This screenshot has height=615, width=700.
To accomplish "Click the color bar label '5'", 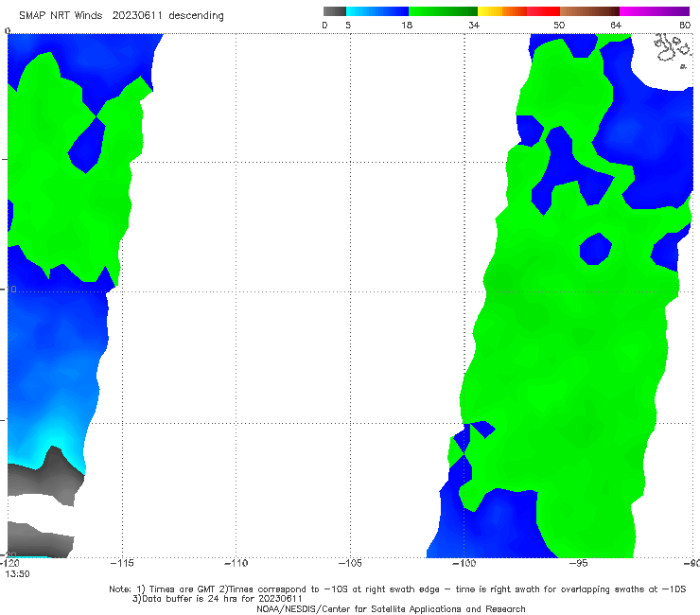I will 348,26.
